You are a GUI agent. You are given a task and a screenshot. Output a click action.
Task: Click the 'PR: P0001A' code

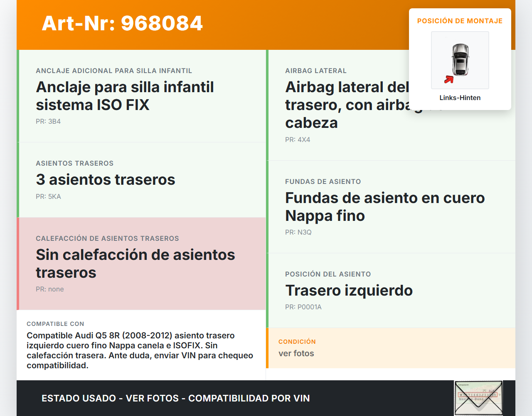point(303,307)
